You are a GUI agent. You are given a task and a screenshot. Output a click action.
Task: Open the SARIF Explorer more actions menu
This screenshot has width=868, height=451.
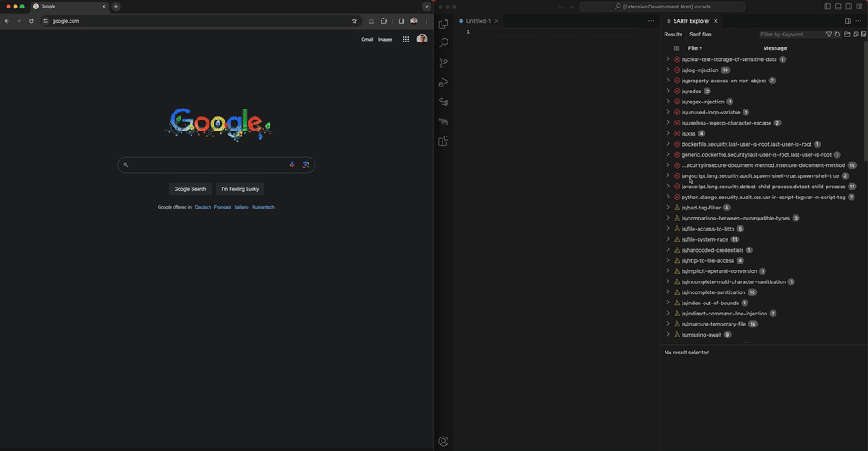click(859, 21)
